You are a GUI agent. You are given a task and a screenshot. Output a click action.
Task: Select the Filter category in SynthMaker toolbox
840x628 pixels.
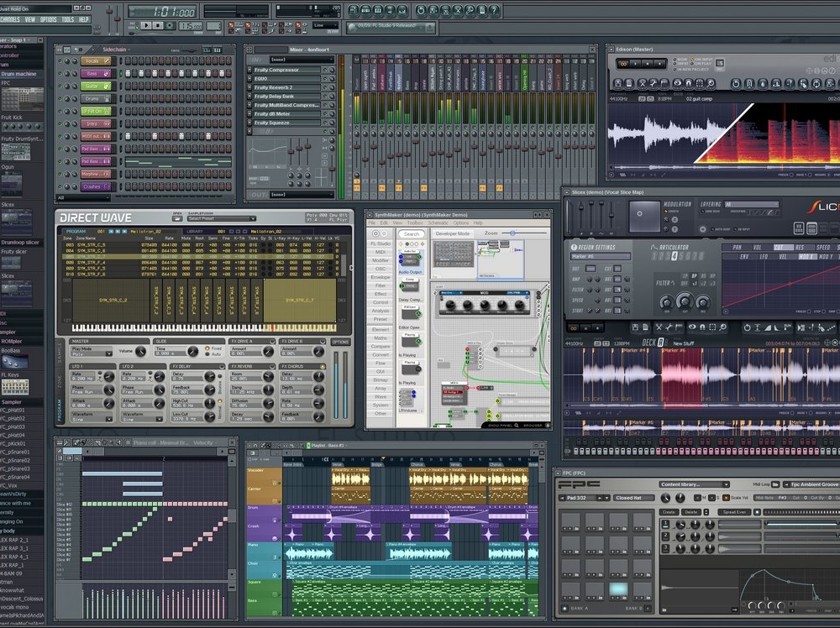(x=381, y=285)
